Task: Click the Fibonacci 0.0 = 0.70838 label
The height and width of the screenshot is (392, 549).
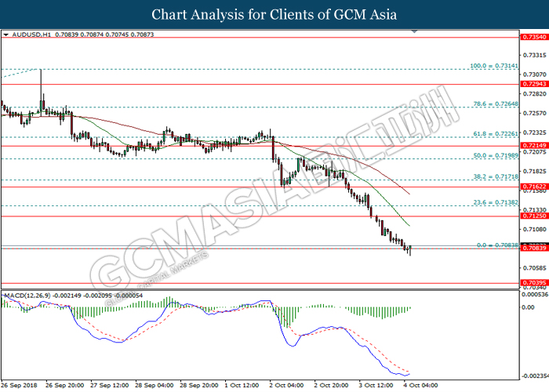Action: pos(497,245)
